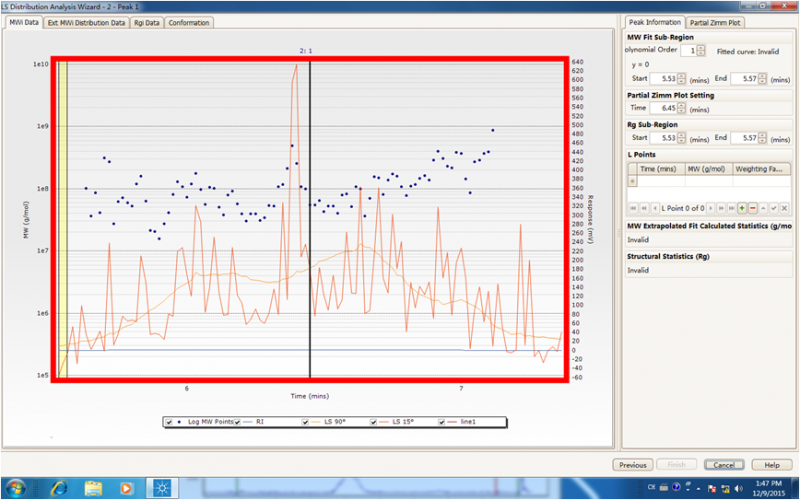Toggle Log MW Points series checkbox

tap(169, 422)
